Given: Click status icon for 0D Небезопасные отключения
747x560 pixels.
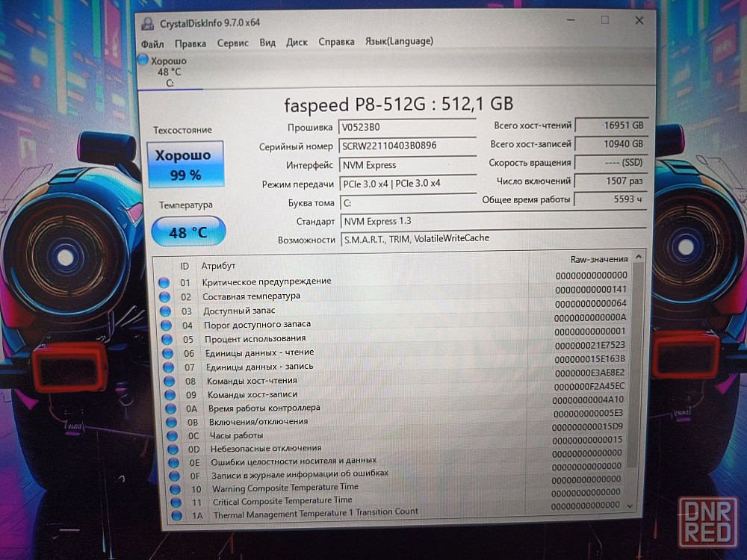Looking at the screenshot, I should click(x=173, y=449).
